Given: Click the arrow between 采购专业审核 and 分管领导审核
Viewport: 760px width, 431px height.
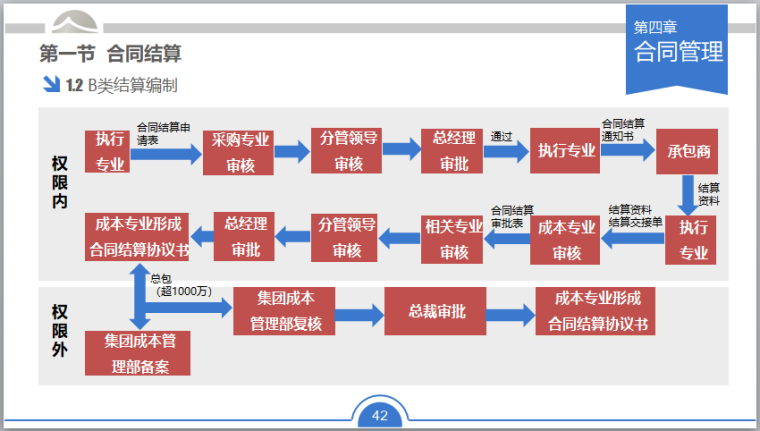Looking at the screenshot, I should [292, 152].
